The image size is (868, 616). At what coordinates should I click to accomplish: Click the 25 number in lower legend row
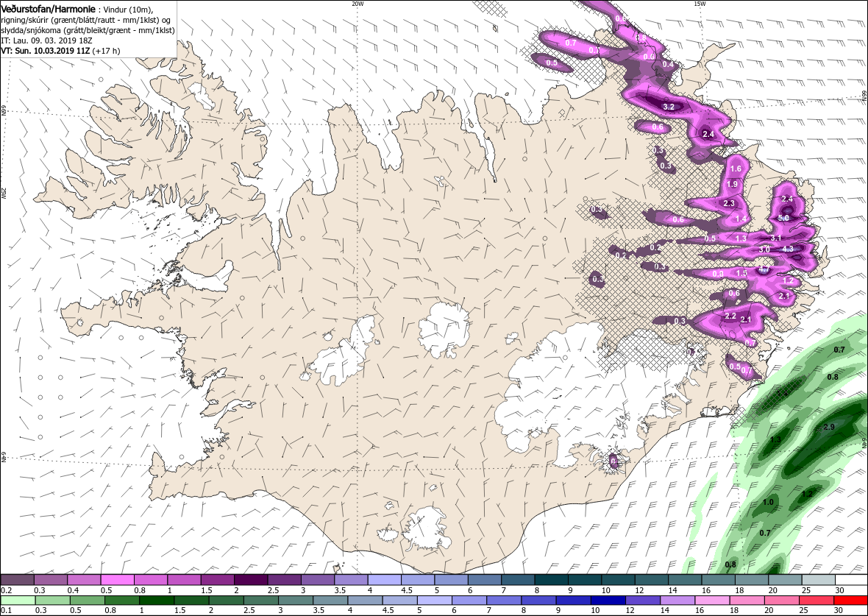coord(803,611)
